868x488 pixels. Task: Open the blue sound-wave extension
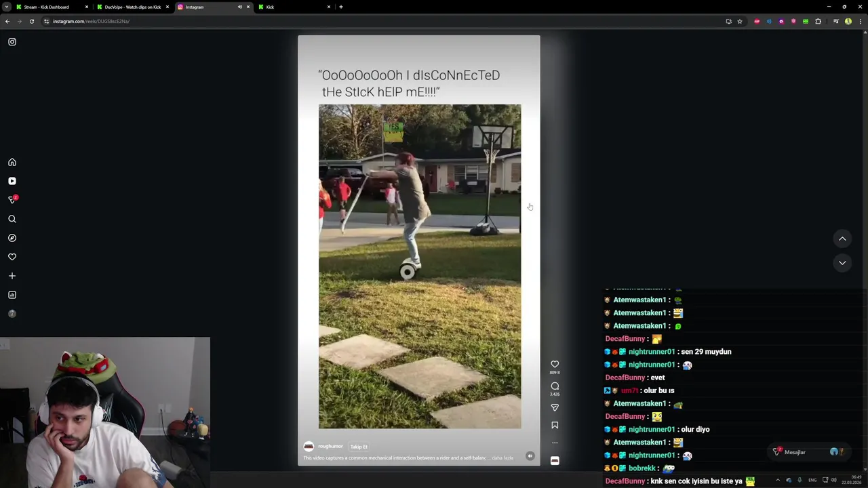tap(769, 21)
